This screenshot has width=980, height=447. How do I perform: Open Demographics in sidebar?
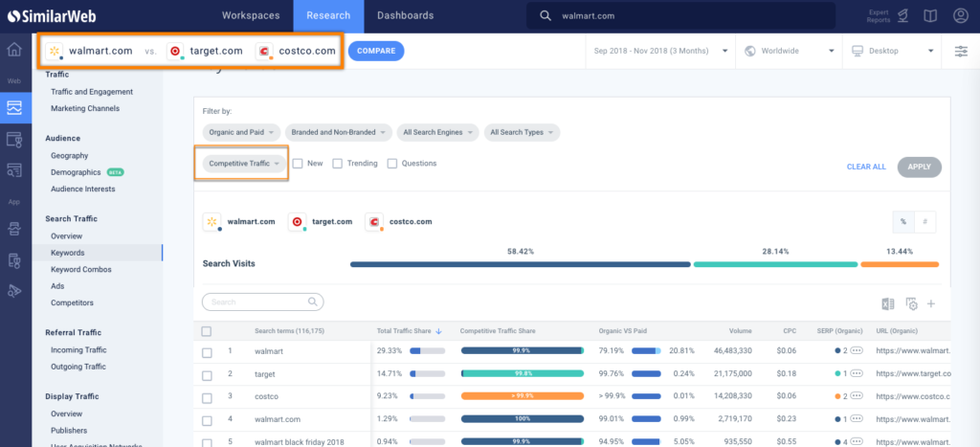(x=76, y=172)
